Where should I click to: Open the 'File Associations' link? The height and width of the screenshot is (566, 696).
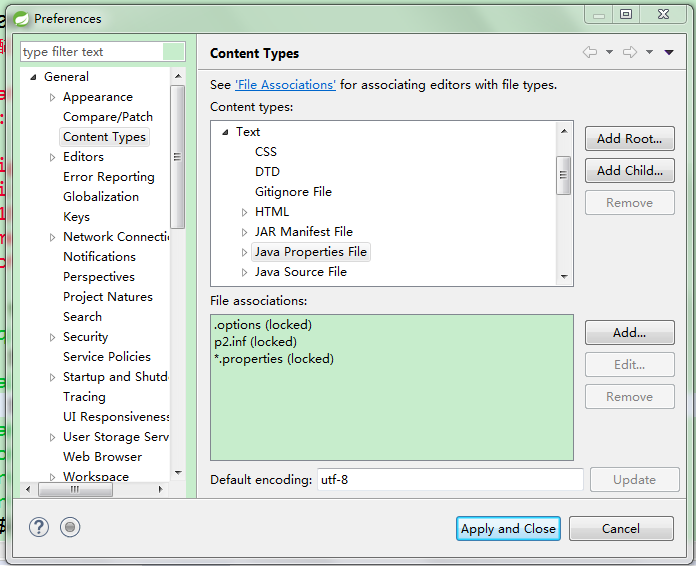[x=285, y=85]
